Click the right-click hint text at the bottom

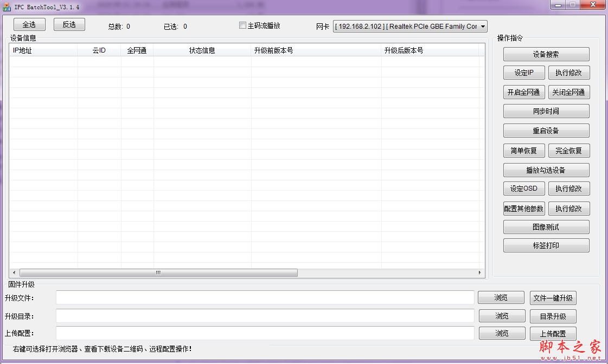tap(102, 349)
